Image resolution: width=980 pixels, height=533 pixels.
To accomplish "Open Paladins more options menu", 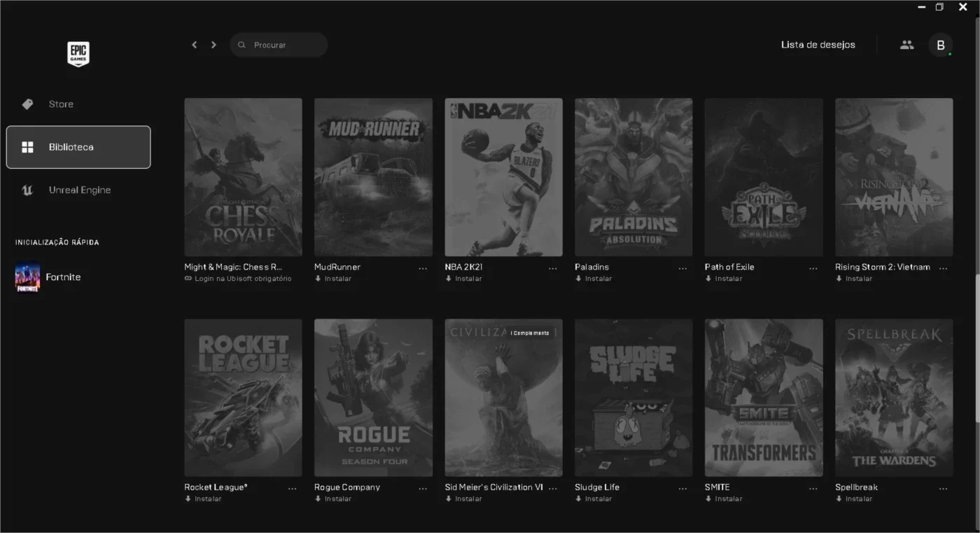I will [683, 268].
